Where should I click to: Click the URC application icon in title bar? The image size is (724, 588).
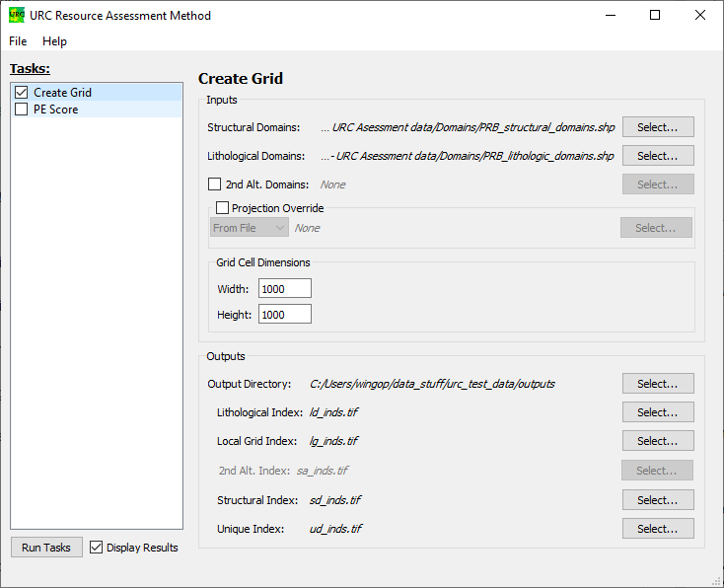click(17, 15)
